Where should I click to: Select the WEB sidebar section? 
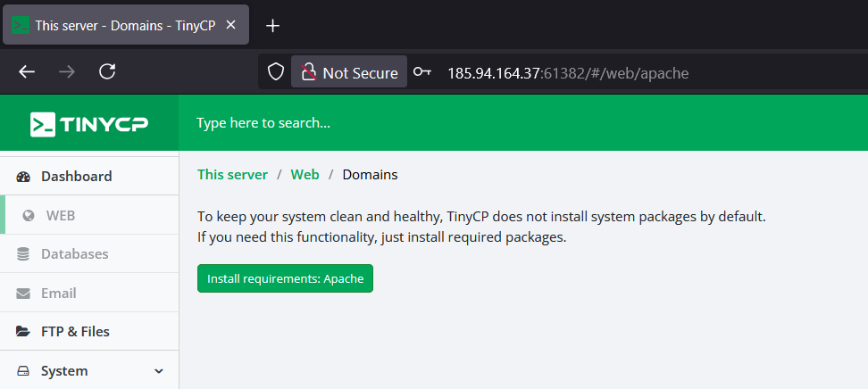tap(89, 215)
